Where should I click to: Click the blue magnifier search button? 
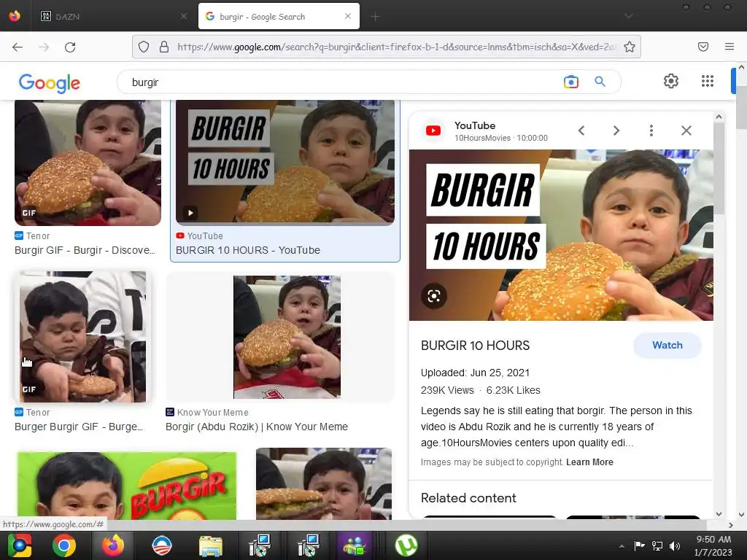coord(600,82)
